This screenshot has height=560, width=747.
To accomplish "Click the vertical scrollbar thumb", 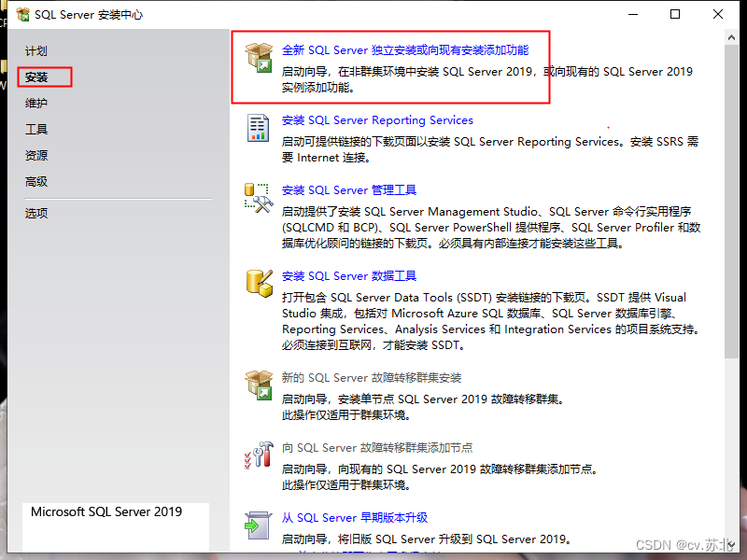I will [x=731, y=202].
